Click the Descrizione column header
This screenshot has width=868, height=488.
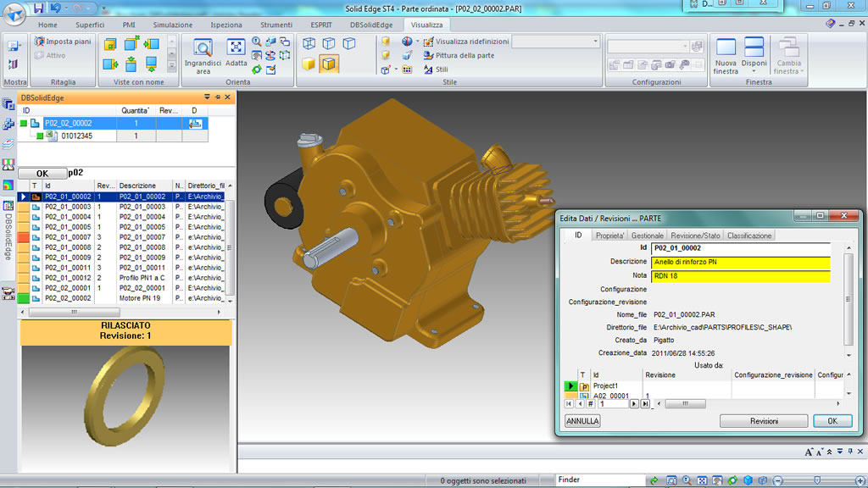144,186
